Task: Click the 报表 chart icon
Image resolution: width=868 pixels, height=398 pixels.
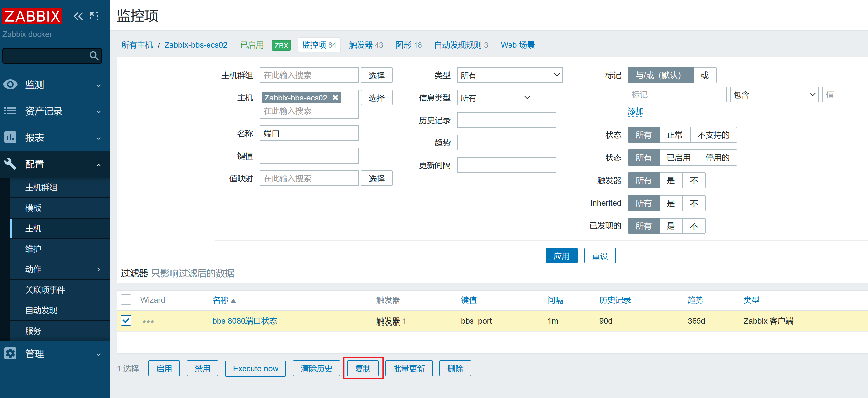Action: coord(10,138)
